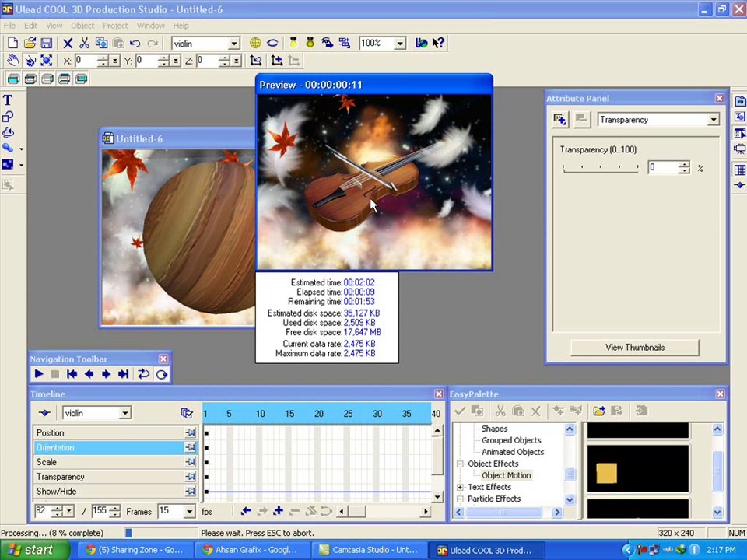Click the Save file icon in toolbar
The width and height of the screenshot is (747, 560).
point(46,44)
